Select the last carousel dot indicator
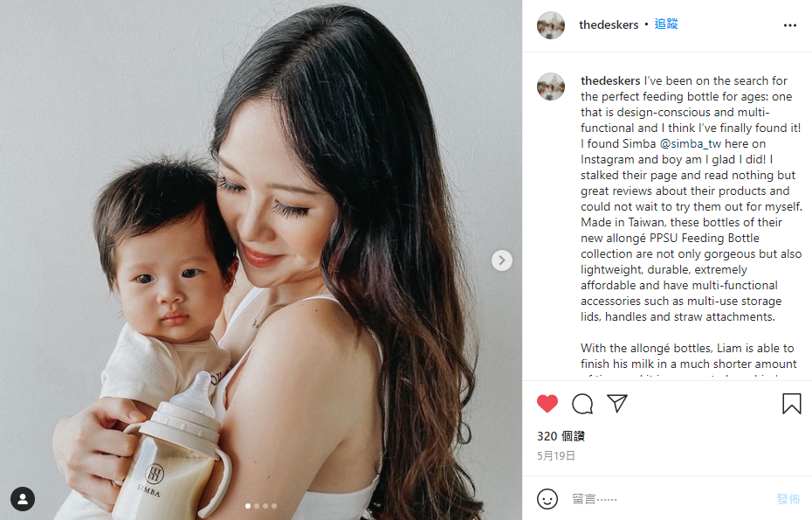This screenshot has height=520, width=812. pyautogui.click(x=274, y=506)
